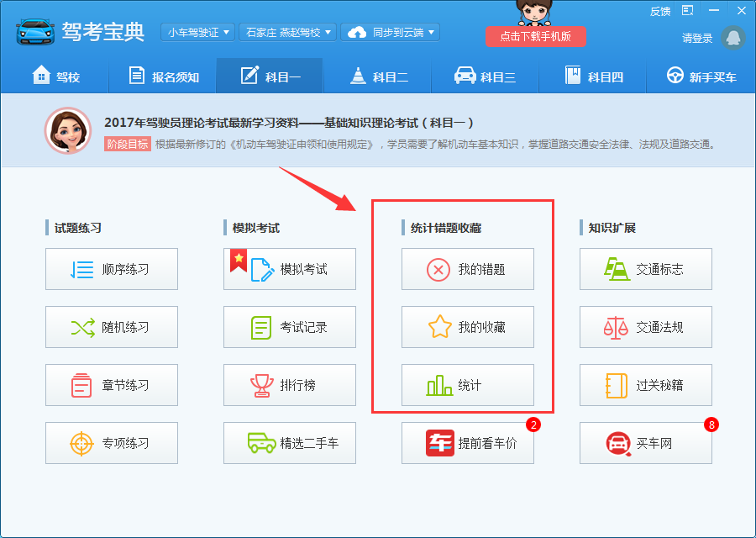Click the red 车 icon 提前看车价
The image size is (756, 538).
pyautogui.click(x=439, y=443)
